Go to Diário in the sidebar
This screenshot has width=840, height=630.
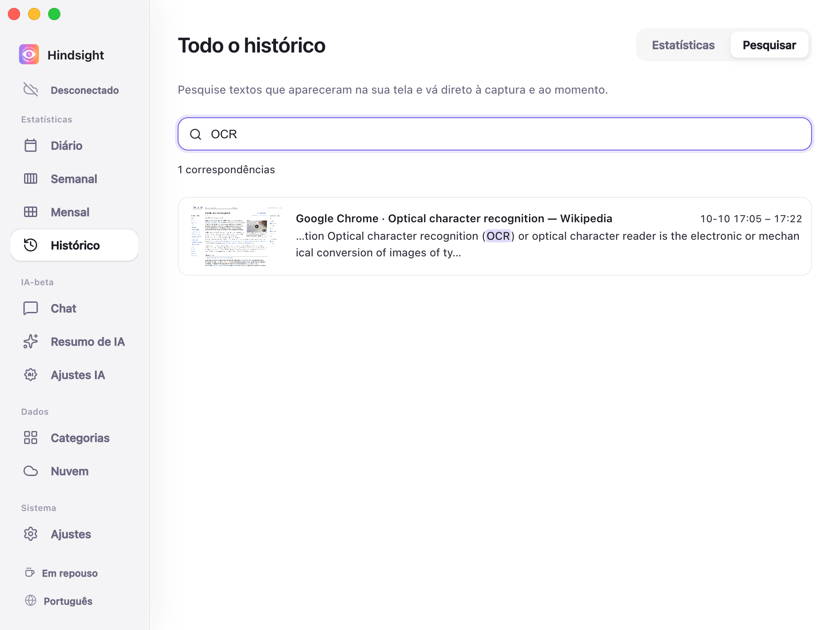(74, 145)
